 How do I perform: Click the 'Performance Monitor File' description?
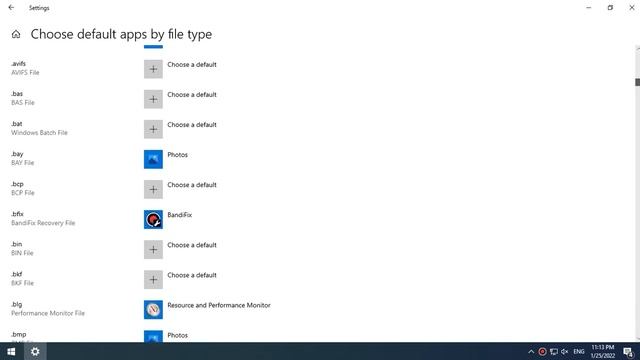[x=48, y=313]
